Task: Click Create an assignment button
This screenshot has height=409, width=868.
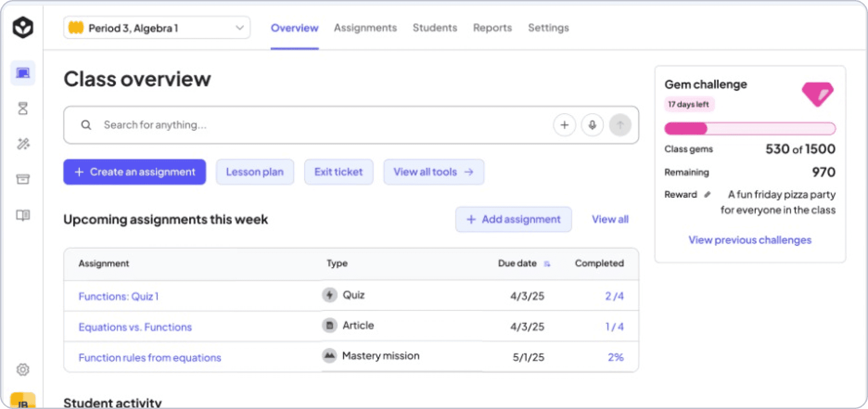Action: point(134,172)
